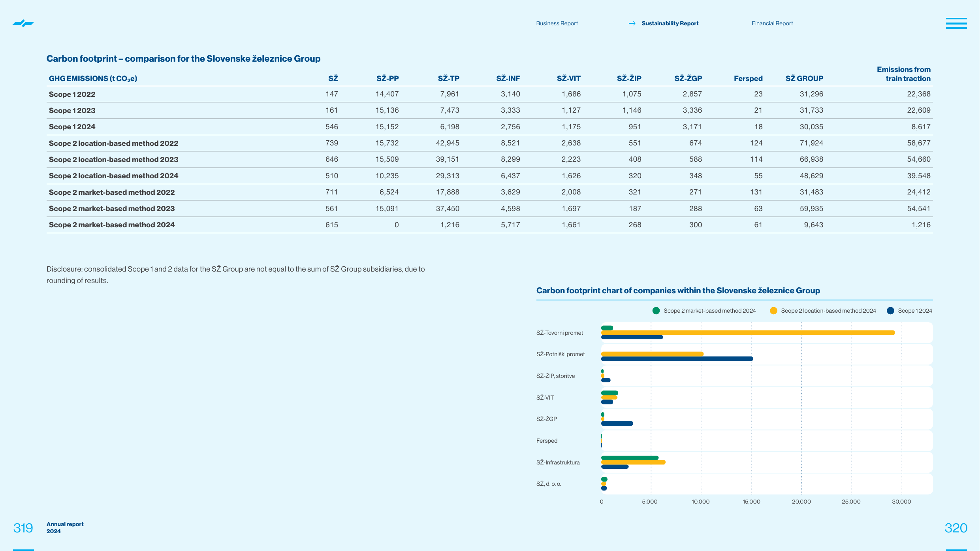Click the SŽ-VIT column header
This screenshot has width=980, height=551.
(x=569, y=78)
